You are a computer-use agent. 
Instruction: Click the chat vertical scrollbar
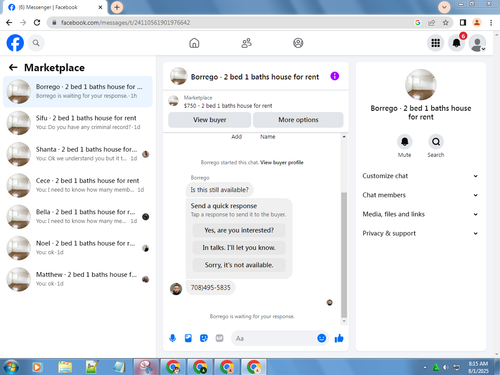(x=344, y=255)
